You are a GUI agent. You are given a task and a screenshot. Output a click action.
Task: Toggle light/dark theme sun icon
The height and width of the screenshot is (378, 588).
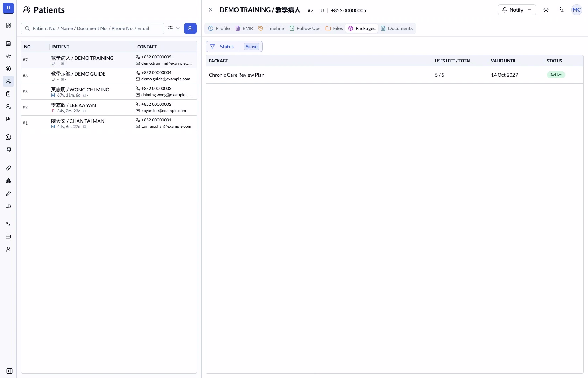coord(546,10)
